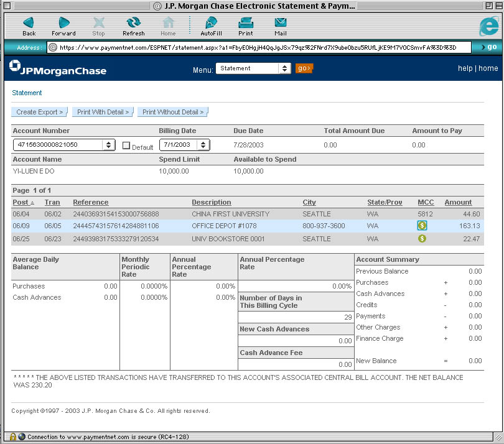Sort by the Post column header
Screen dimensions: 504x444
pos(23,202)
